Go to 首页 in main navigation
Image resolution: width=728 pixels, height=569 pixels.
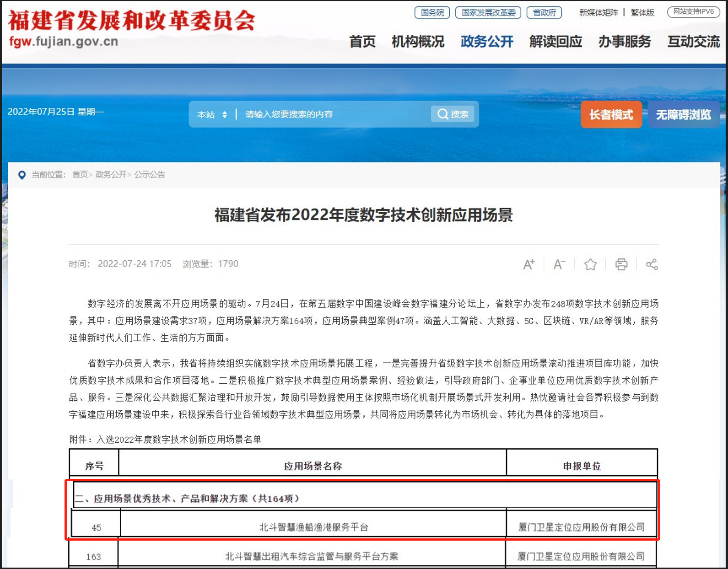tap(362, 42)
